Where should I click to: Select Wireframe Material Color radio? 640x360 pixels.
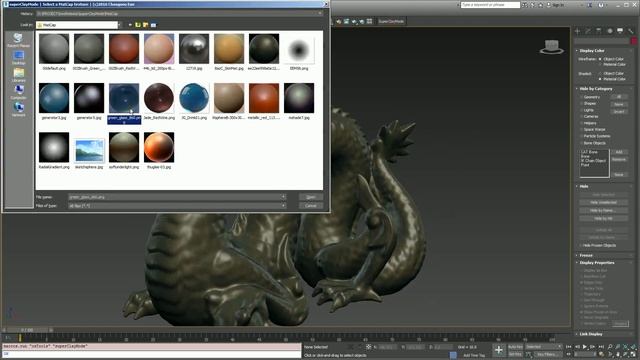point(600,64)
